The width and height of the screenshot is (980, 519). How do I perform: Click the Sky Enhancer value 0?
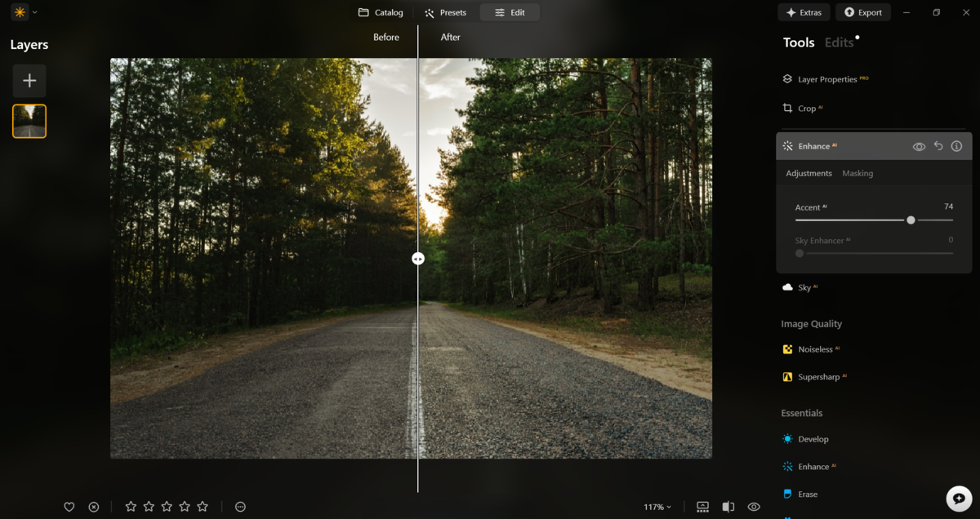coord(951,240)
